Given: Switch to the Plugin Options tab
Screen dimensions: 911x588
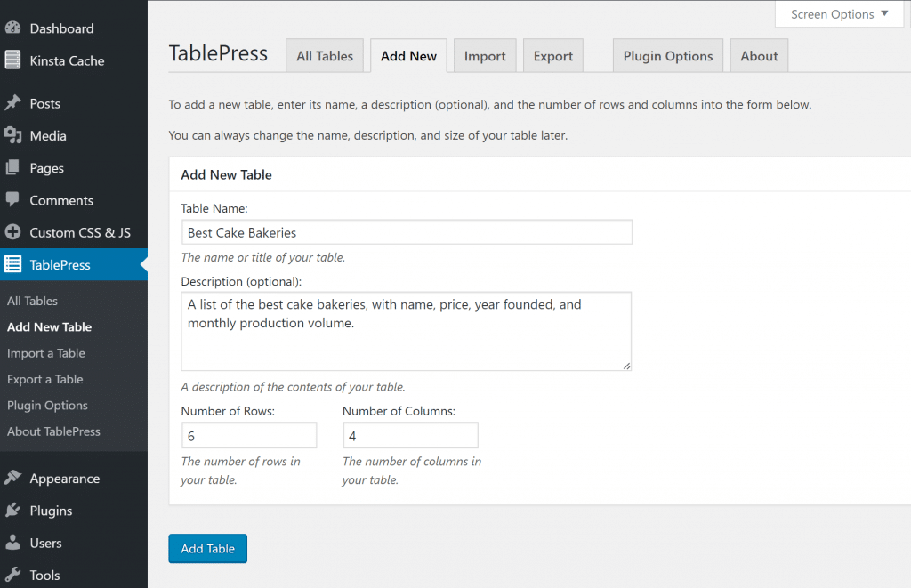Looking at the screenshot, I should (x=667, y=55).
